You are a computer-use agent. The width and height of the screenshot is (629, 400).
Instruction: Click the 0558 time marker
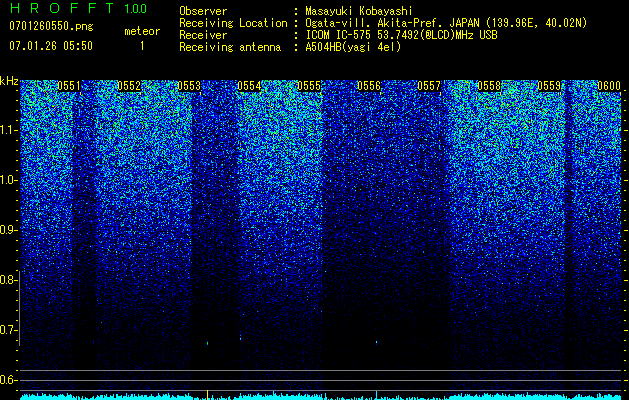pyautogui.click(x=489, y=86)
